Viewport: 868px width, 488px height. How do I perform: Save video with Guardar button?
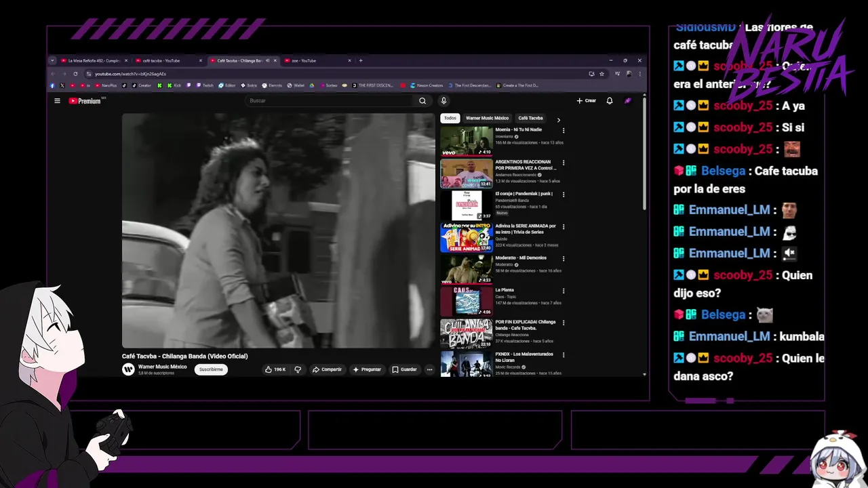[404, 369]
